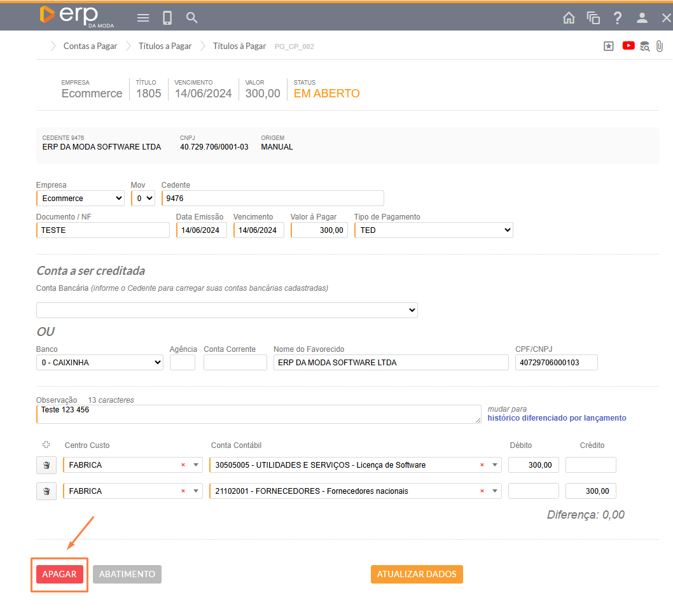Click the favorite star icon
The height and width of the screenshot is (616, 673).
pyautogui.click(x=609, y=46)
